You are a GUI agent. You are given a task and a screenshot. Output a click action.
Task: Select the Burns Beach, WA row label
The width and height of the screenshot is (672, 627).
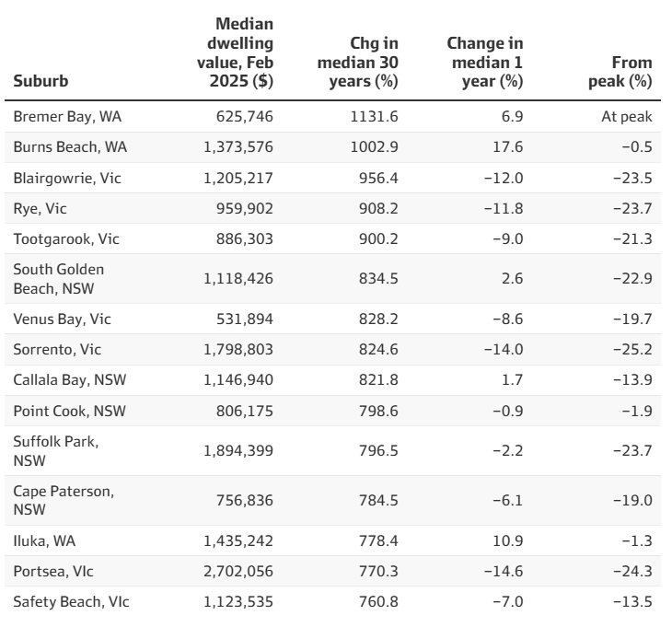click(x=61, y=147)
